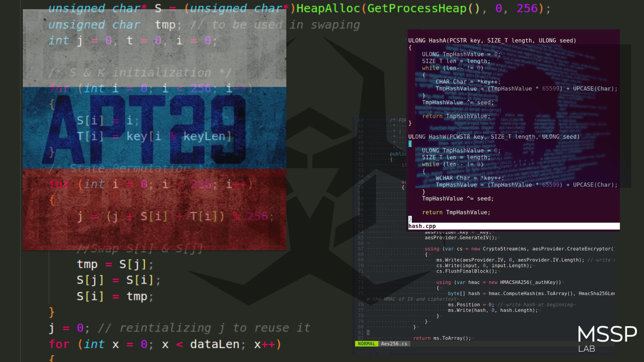Click the highlighted opening brace under HashW

pos(410,144)
